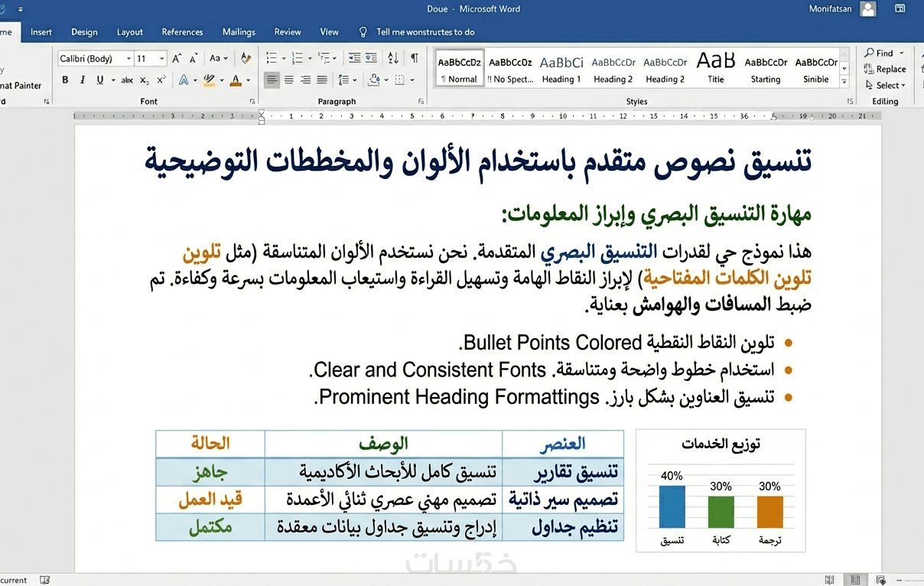The image size is (924, 586).
Task: Open line and paragraph spacing icon
Action: [343, 80]
